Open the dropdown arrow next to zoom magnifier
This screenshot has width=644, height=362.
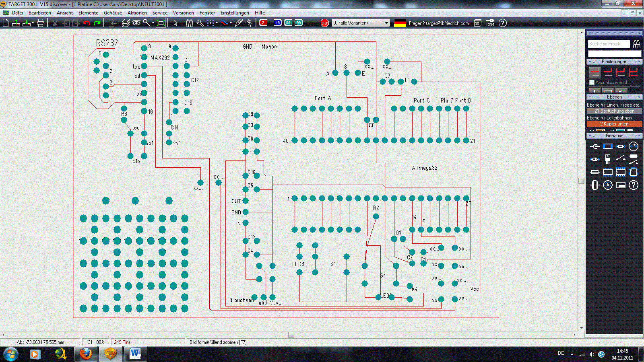click(153, 23)
